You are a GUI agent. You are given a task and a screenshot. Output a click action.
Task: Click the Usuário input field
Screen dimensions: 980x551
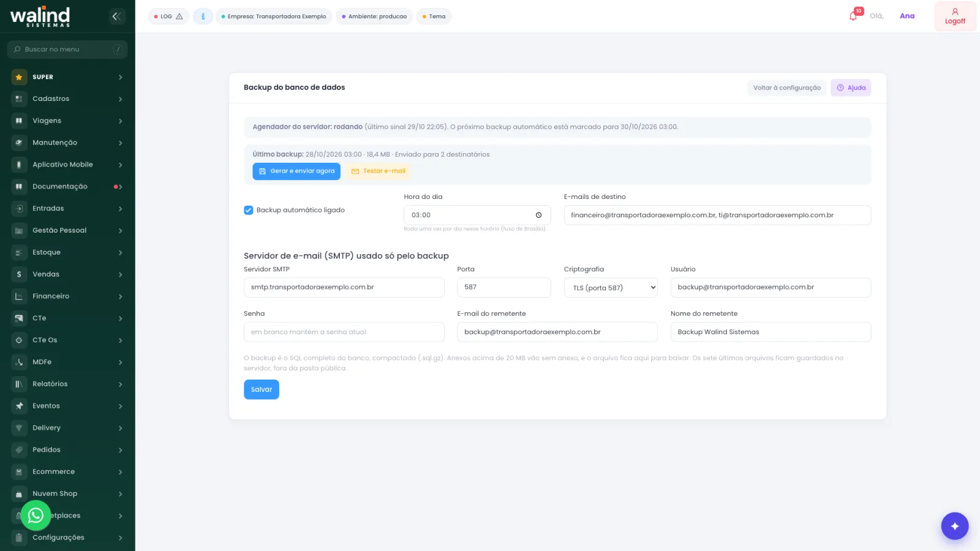pyautogui.click(x=771, y=288)
